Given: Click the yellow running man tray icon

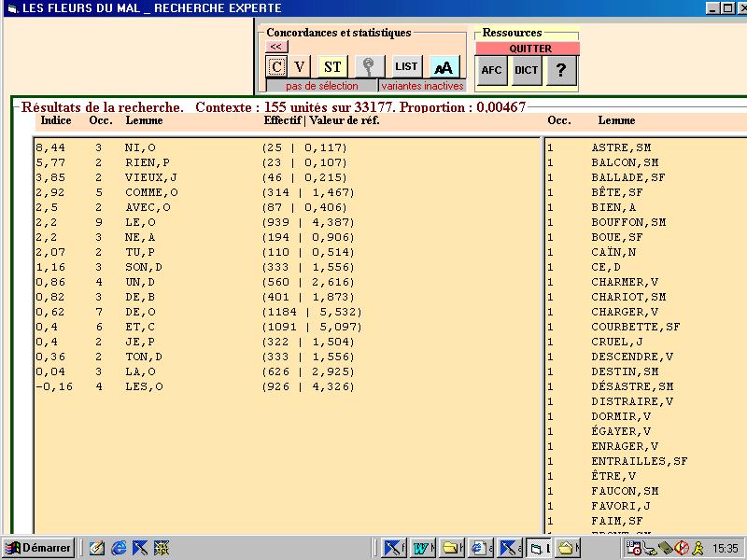Looking at the screenshot, I should [698, 548].
